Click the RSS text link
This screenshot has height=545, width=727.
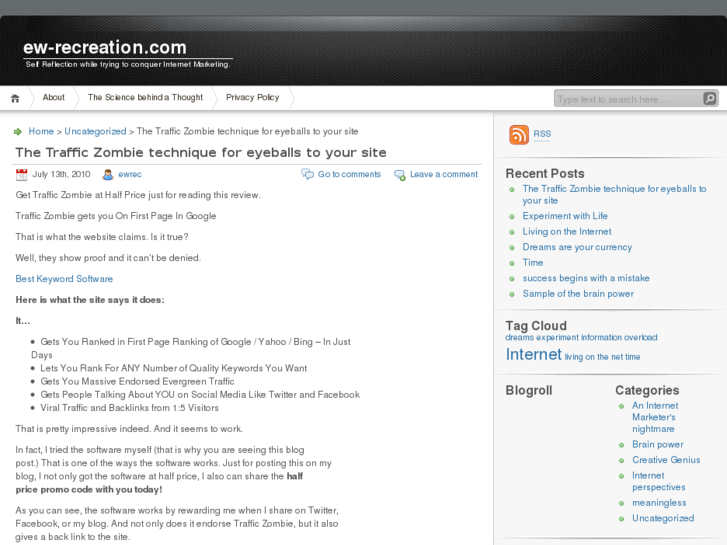click(x=542, y=134)
